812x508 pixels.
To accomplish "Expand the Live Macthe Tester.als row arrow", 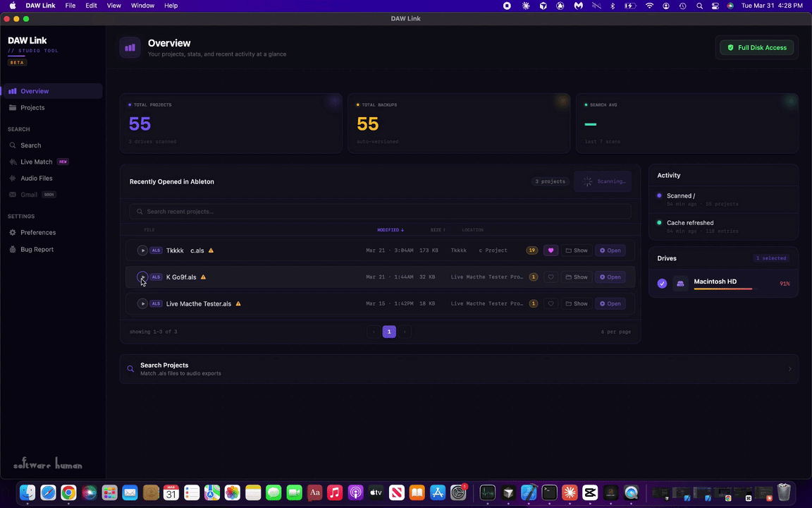I will 142,303.
